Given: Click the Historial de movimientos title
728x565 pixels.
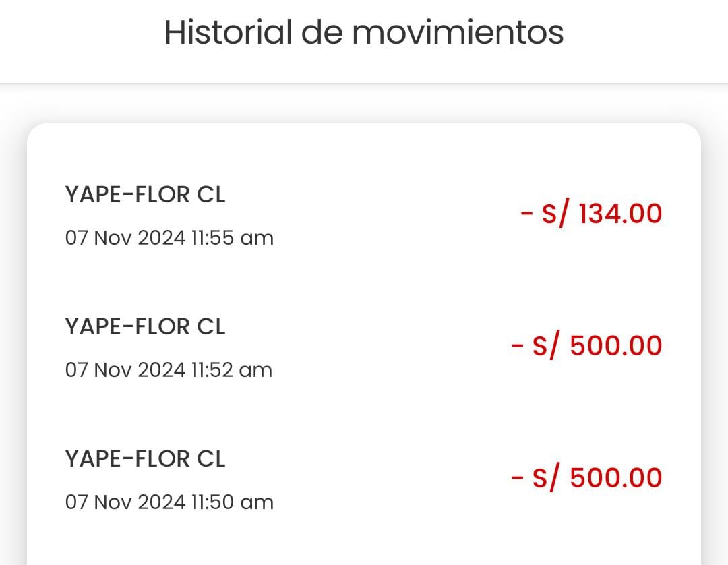Looking at the screenshot, I should (x=364, y=32).
